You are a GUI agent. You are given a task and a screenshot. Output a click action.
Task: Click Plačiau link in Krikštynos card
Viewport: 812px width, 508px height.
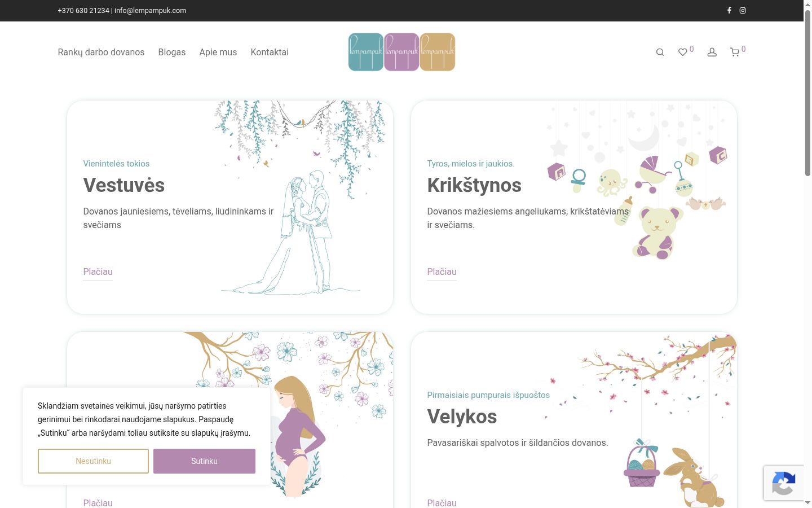pos(442,271)
